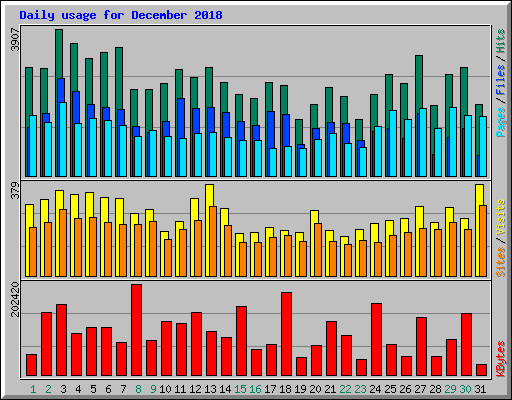Click day 13 on the x-axis
Viewport: 512px width, 400px height.
coord(210,389)
